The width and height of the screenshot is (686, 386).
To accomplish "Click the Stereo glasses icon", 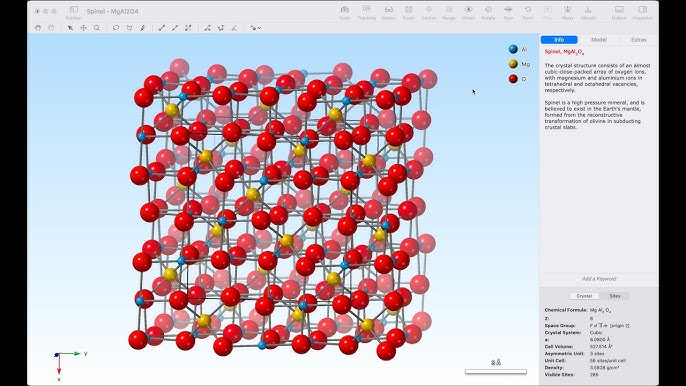I will pos(388,10).
